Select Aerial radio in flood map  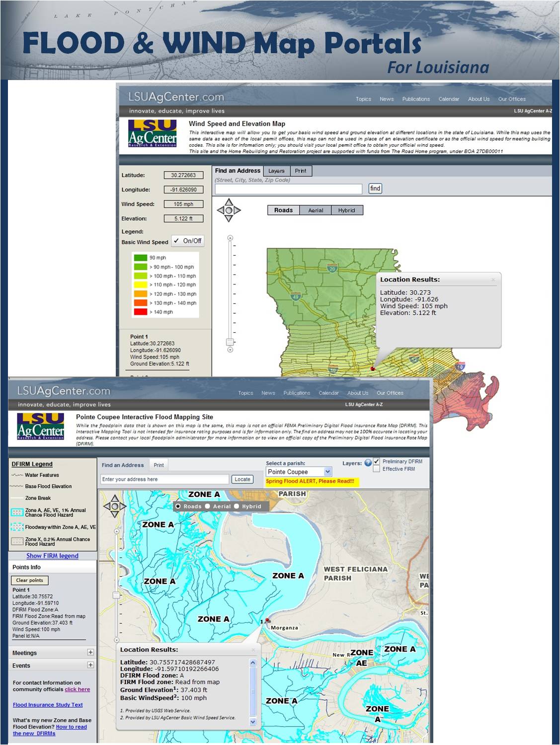[x=208, y=506]
